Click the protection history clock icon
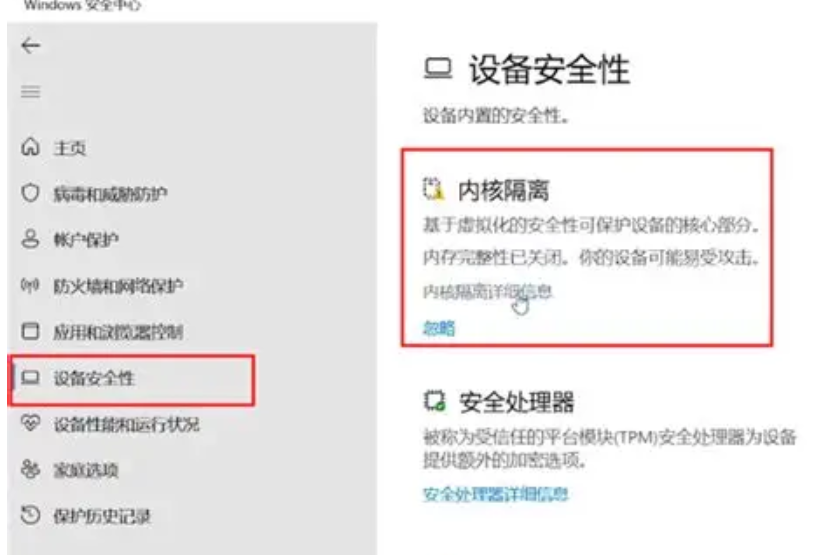The image size is (840, 555). click(x=31, y=515)
